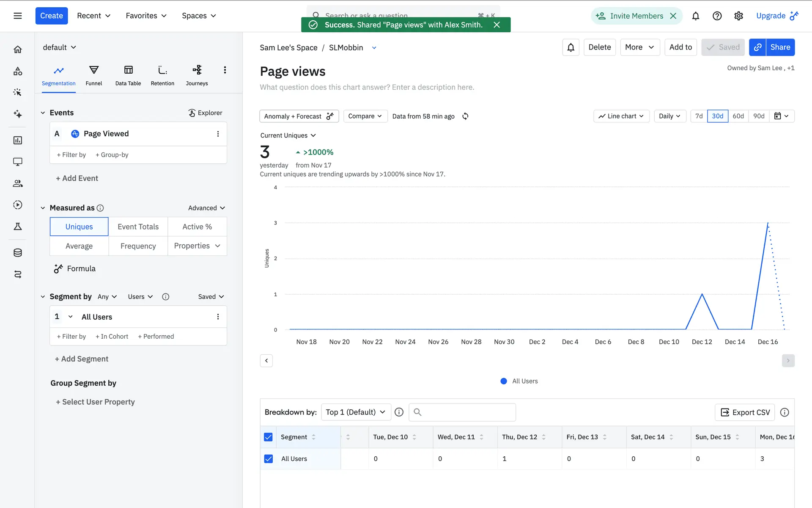The width and height of the screenshot is (812, 508).
Task: Click the refresh data icon
Action: click(465, 116)
